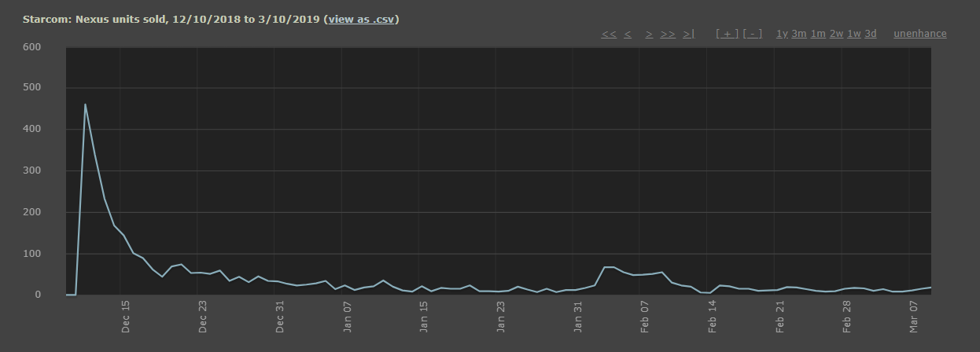980x352 pixels.
Task: Click the Mar 07 x-axis label
Action: (914, 315)
